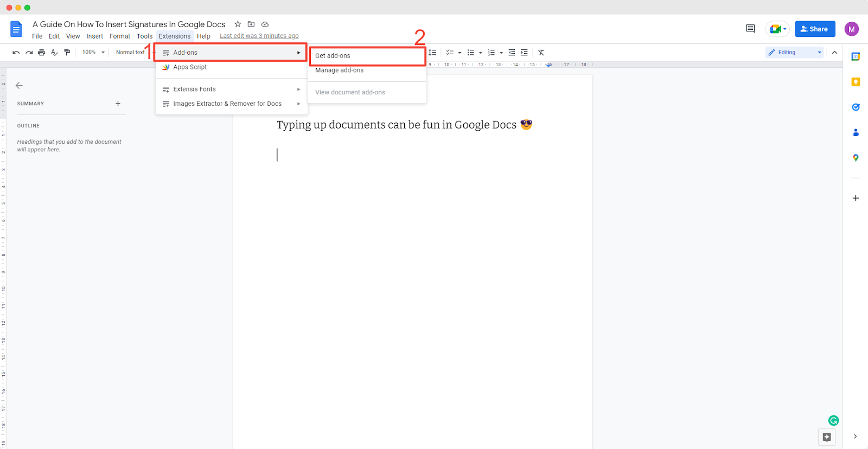Choose Apps Script from the menu
The height and width of the screenshot is (449, 868).
coord(232,67)
